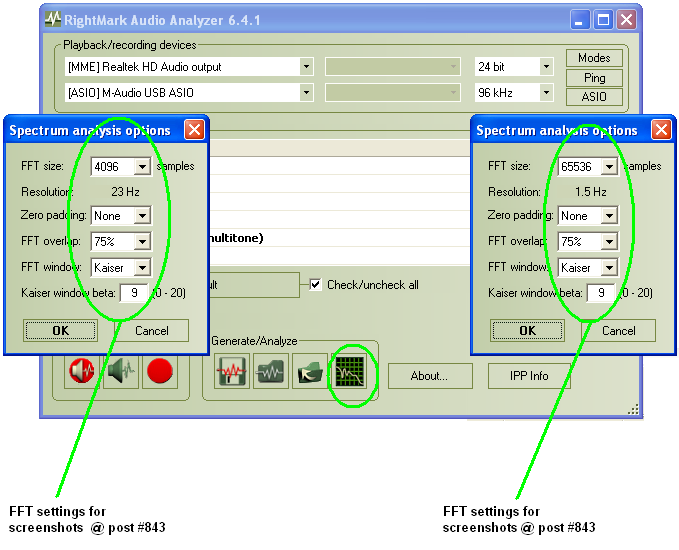
Task: Open recording device dropdown M-Audio USB ASIO
Action: coord(189,92)
